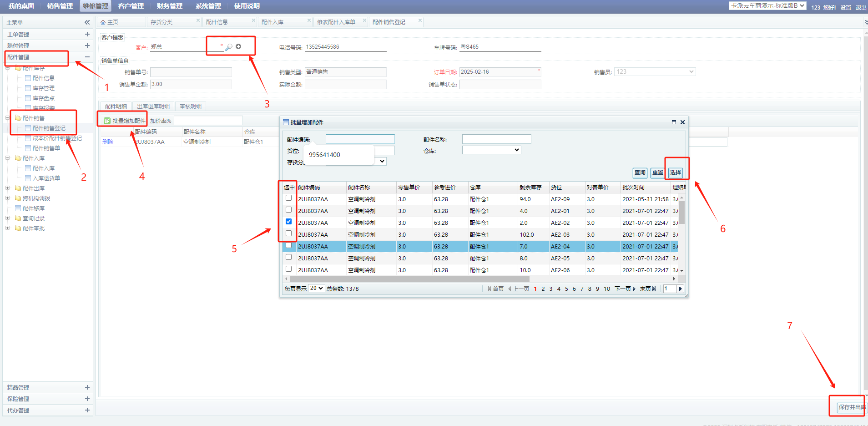
Task: Check the row with location AE2-09
Action: tap(288, 198)
